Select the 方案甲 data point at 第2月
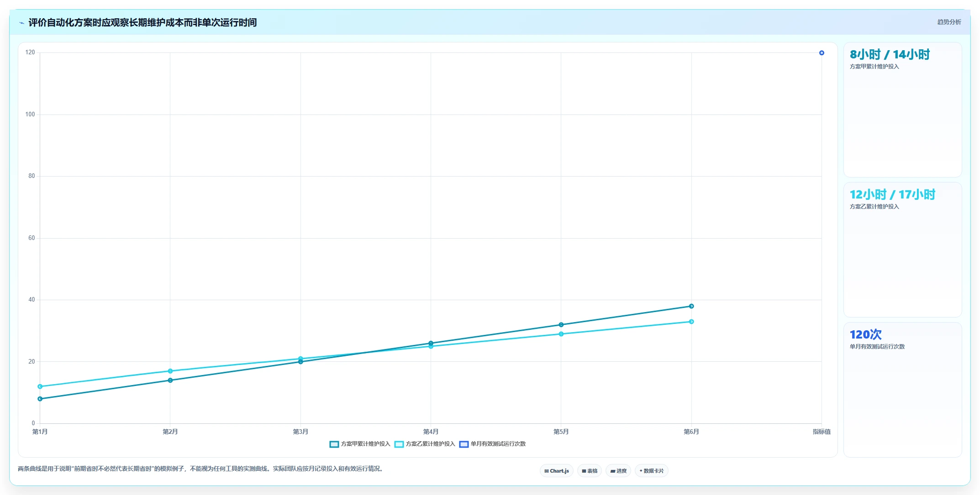 170,380
